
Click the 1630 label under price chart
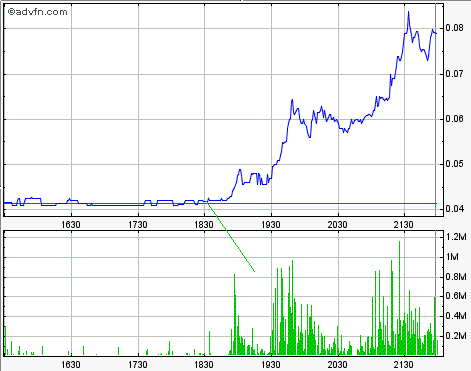tap(71, 225)
